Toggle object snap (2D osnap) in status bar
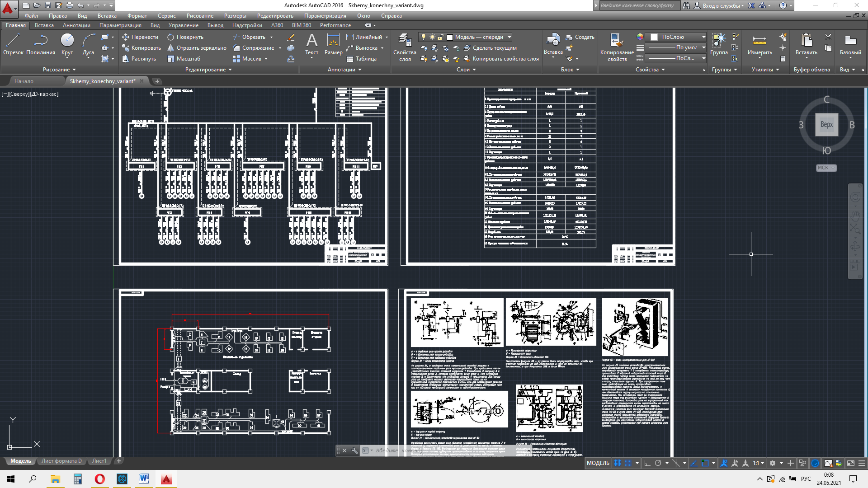Screen dimensions: 868x488 [705, 463]
